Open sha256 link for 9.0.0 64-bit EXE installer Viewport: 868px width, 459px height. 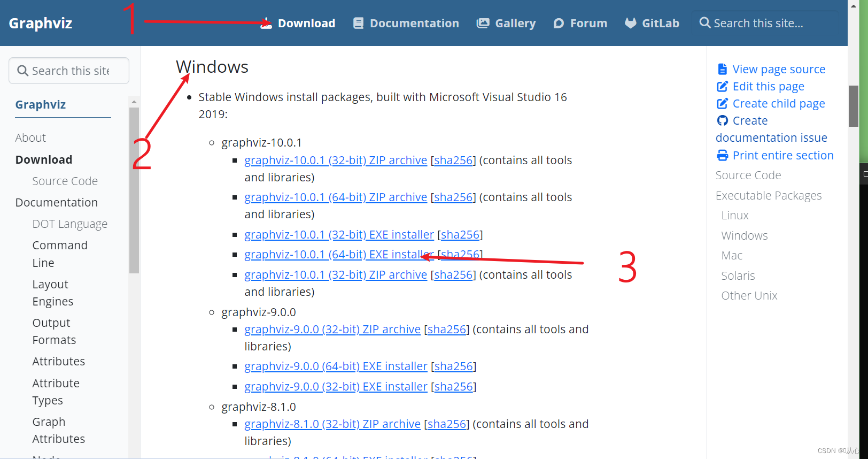click(453, 366)
